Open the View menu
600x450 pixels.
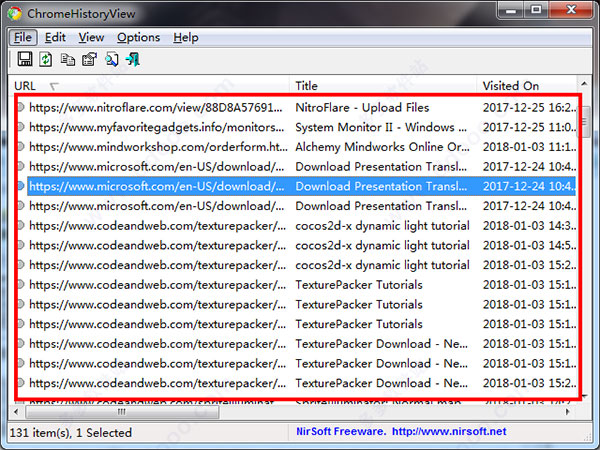[x=91, y=38]
